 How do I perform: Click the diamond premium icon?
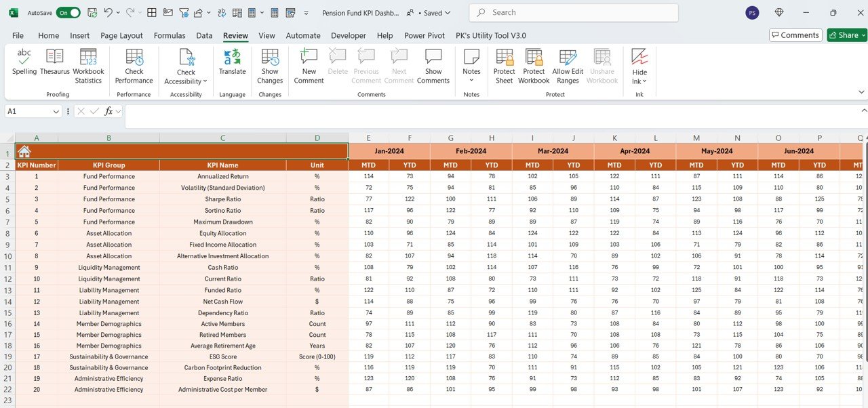pos(779,13)
